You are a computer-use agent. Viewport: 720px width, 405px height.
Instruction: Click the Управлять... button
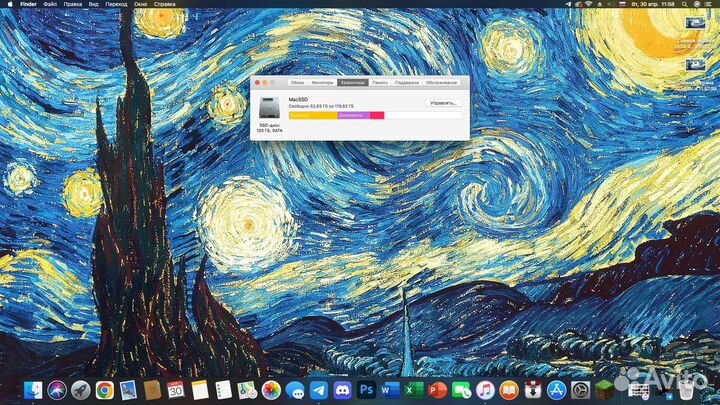(442, 103)
